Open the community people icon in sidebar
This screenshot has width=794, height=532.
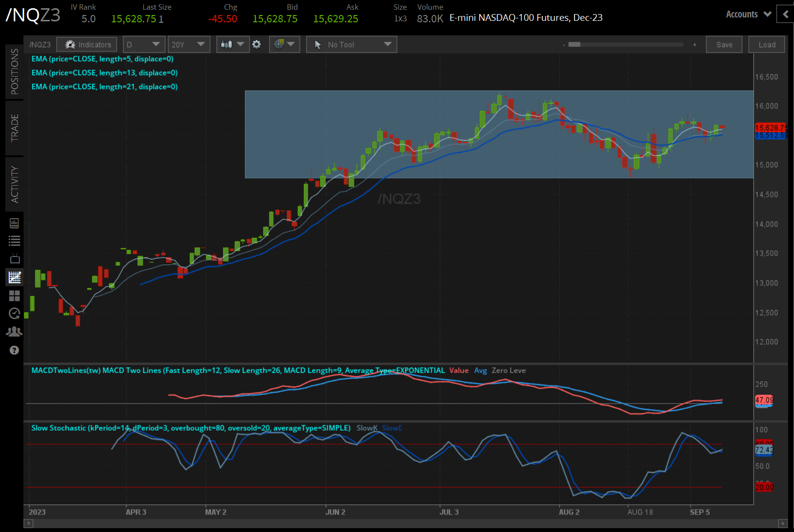tap(14, 332)
